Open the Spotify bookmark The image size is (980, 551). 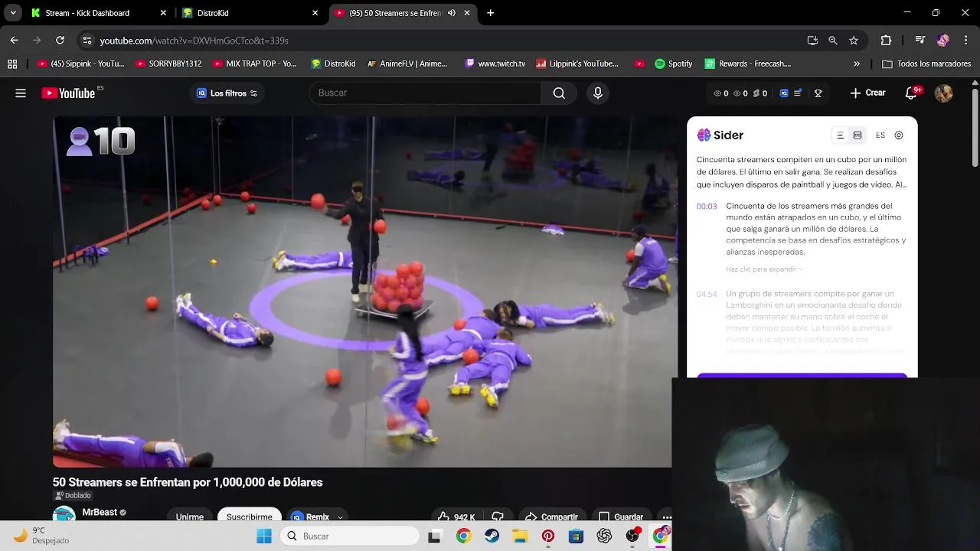(x=673, y=64)
